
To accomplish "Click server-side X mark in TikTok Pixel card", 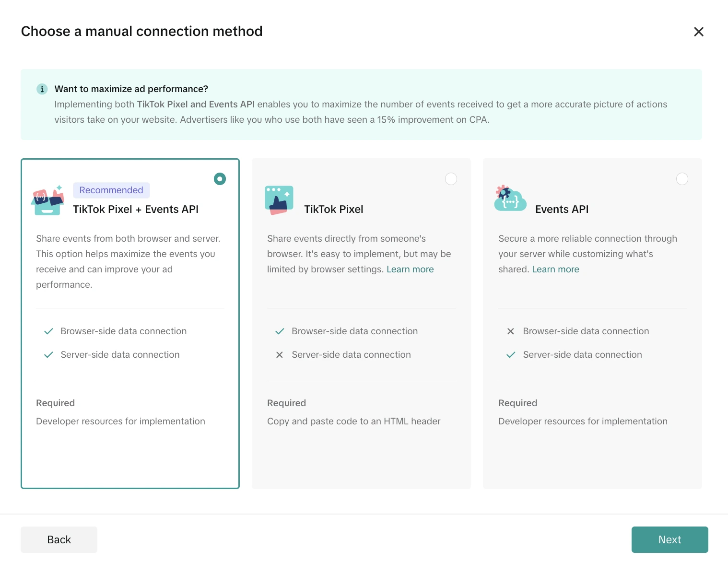I will click(280, 355).
